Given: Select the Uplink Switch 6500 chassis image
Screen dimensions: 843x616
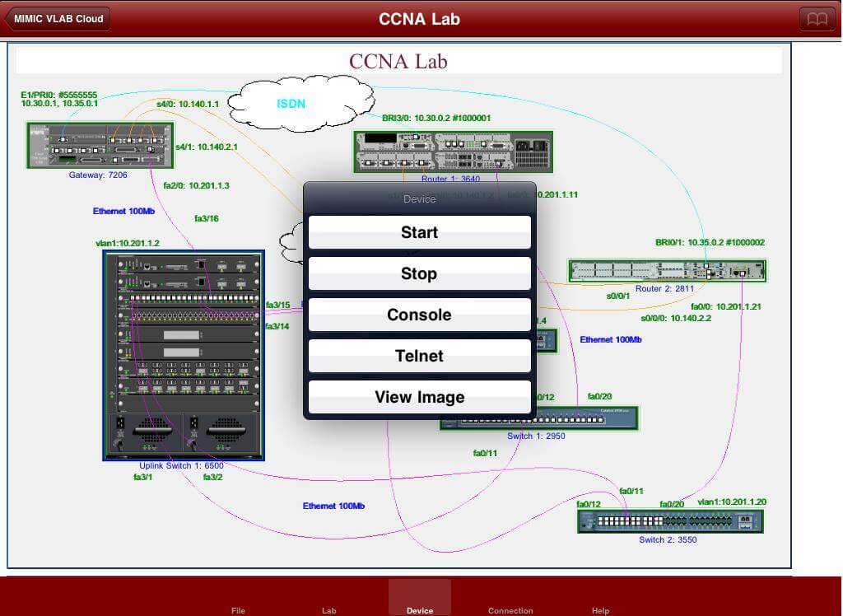Looking at the screenshot, I should (x=184, y=355).
